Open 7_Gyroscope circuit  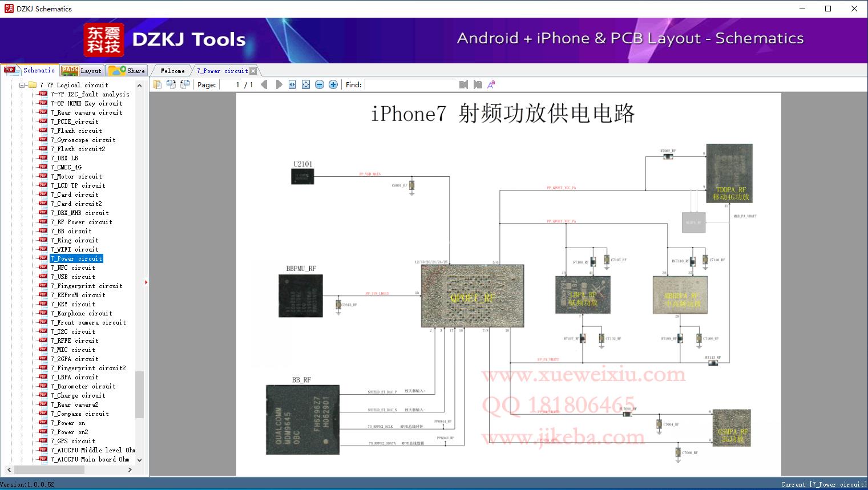pyautogui.click(x=83, y=140)
